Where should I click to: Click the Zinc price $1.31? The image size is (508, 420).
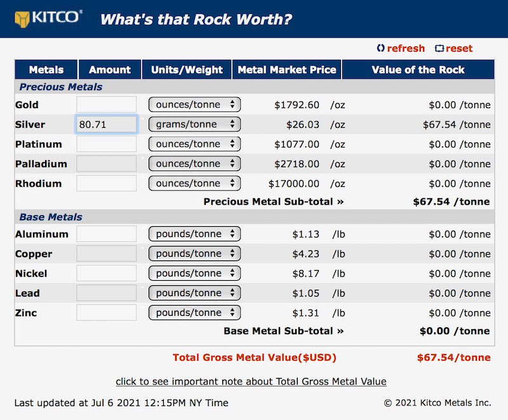tap(306, 313)
